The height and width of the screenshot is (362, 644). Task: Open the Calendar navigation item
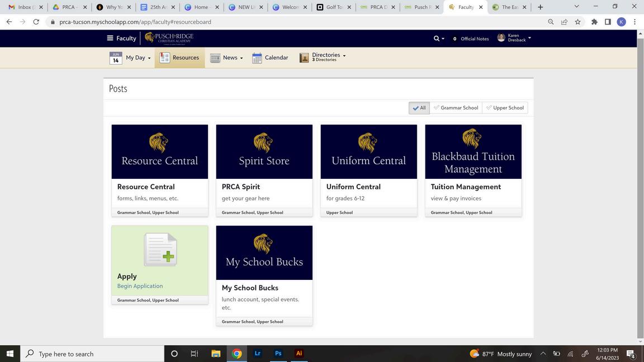coord(270,58)
